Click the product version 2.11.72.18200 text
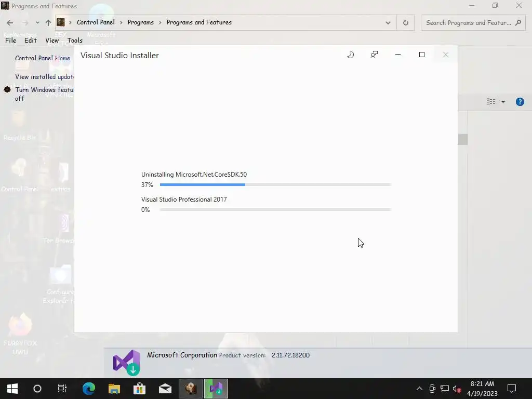Viewport: 532px width, 399px height. [290, 355]
